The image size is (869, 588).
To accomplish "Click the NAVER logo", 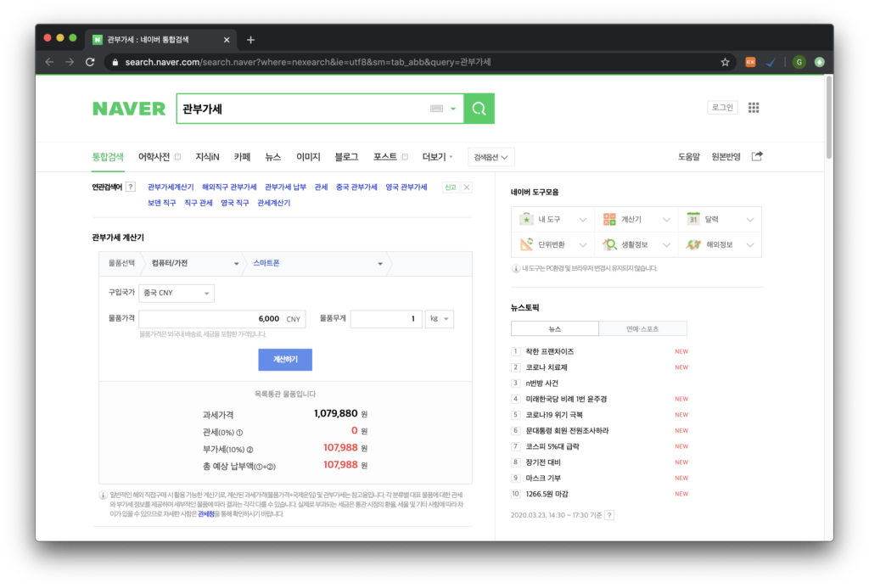I will 129,109.
